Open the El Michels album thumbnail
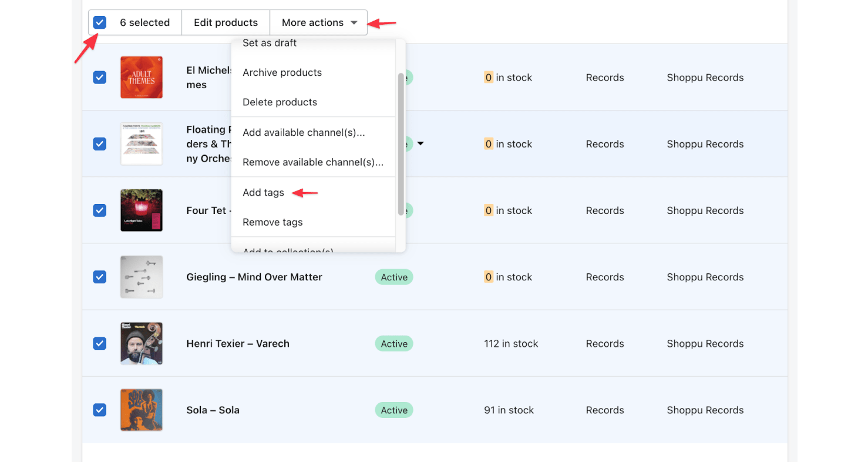 (x=141, y=77)
